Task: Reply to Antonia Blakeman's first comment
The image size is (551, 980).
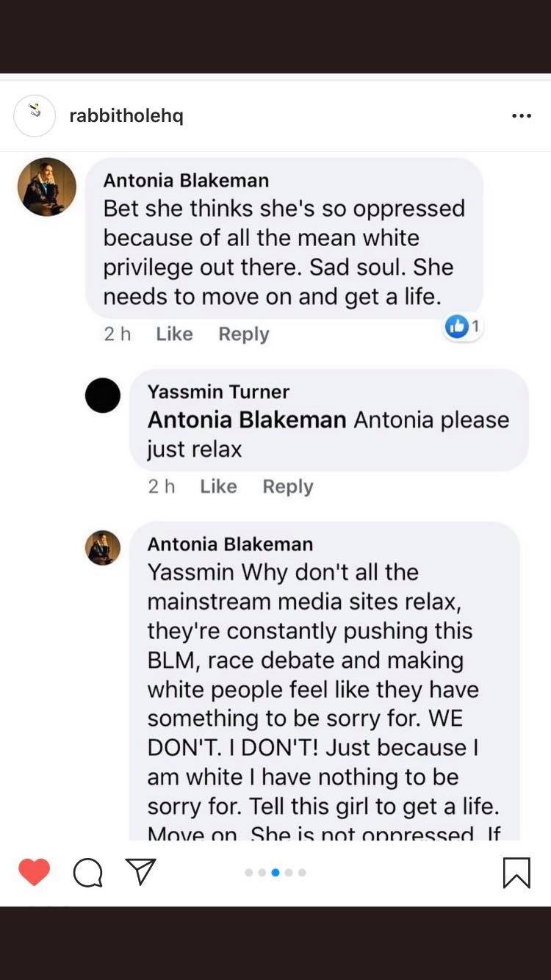Action: pyautogui.click(x=244, y=334)
